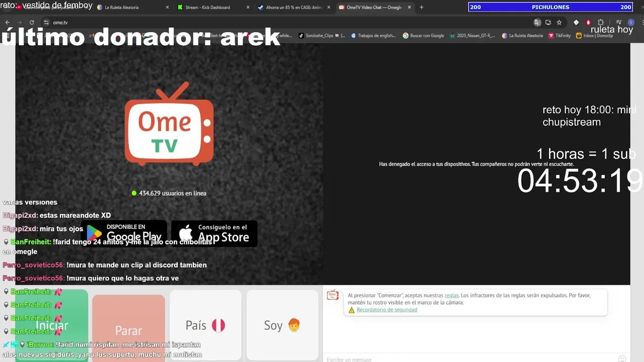
Task: Open La Ruleta Aleatoria bookmark
Action: tap(522, 36)
